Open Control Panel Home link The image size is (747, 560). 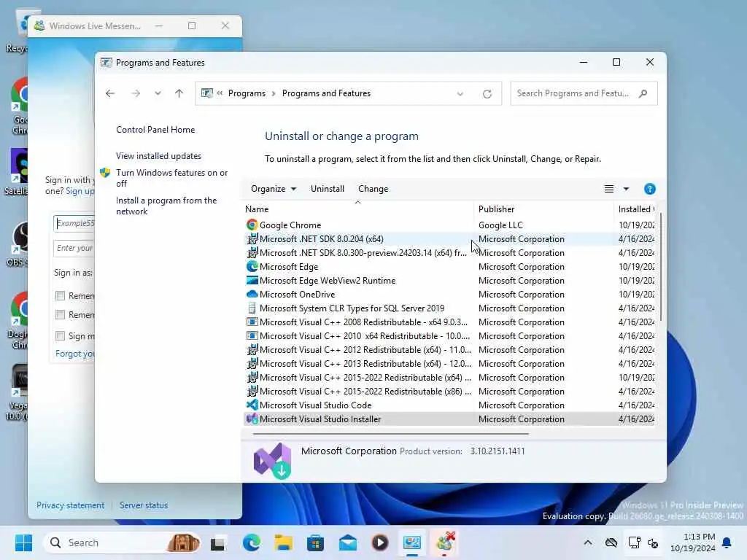(x=155, y=130)
